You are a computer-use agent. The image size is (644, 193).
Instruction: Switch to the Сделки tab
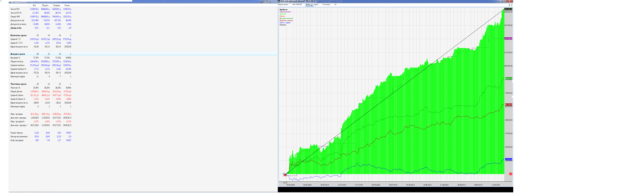[316, 4]
